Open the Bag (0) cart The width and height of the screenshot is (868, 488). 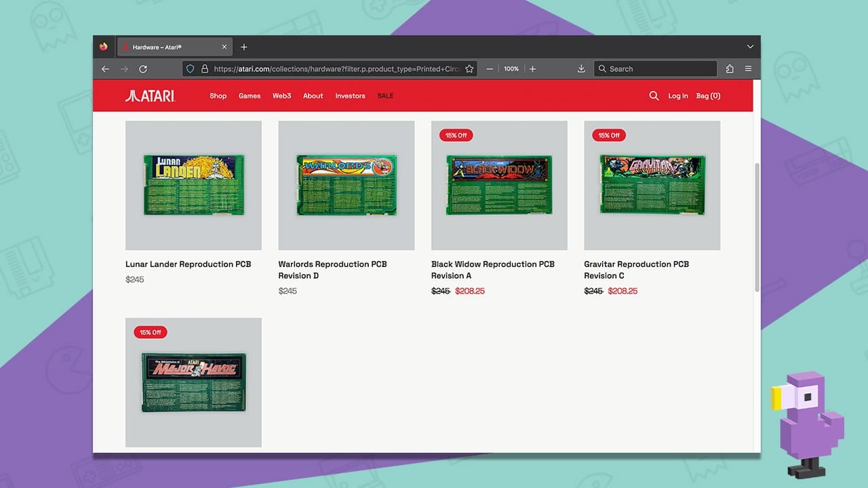coord(709,96)
